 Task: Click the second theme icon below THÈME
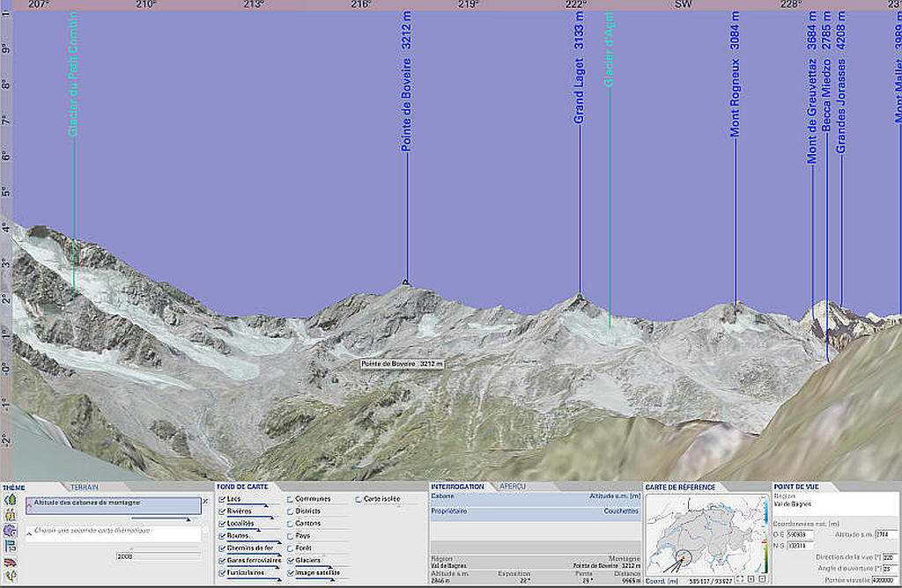(x=10, y=516)
